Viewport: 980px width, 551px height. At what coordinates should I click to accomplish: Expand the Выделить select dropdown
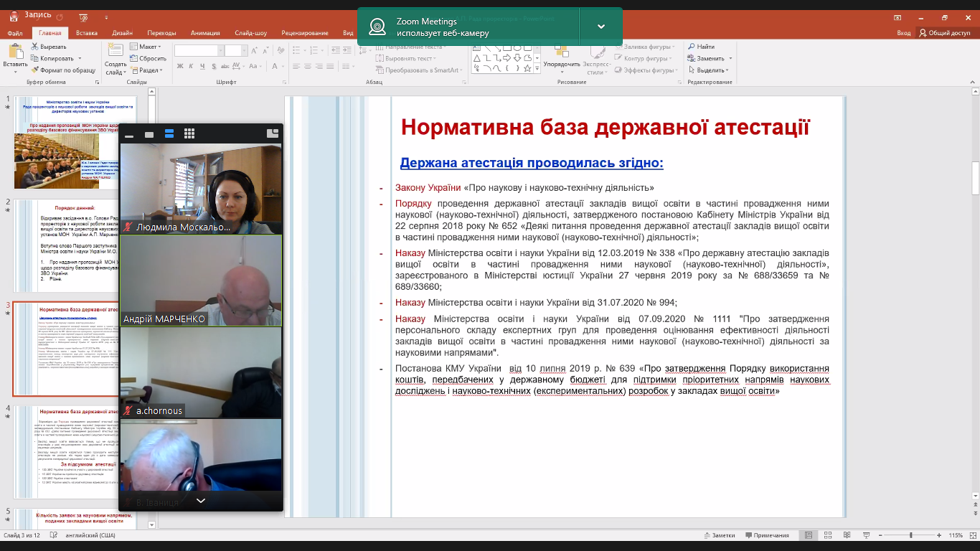coord(710,70)
